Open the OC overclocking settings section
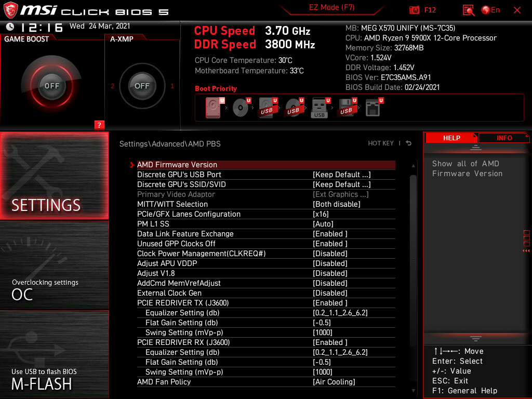This screenshot has width=532, height=399. [x=54, y=265]
